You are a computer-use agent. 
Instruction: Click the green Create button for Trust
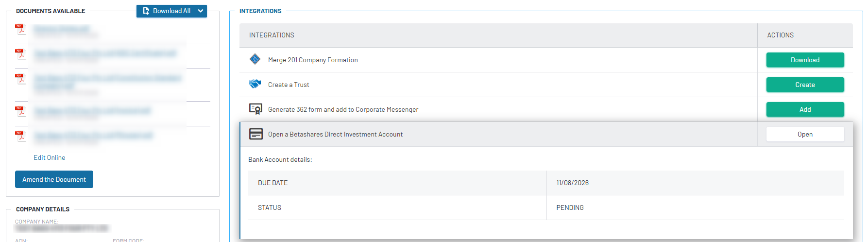805,85
